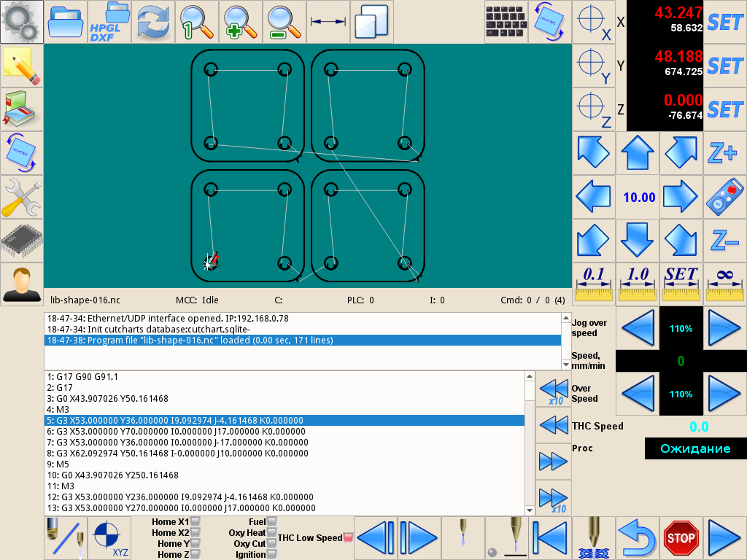Set jog step to 0.1
Image resolution: width=747 pixels, height=560 pixels.
(594, 284)
